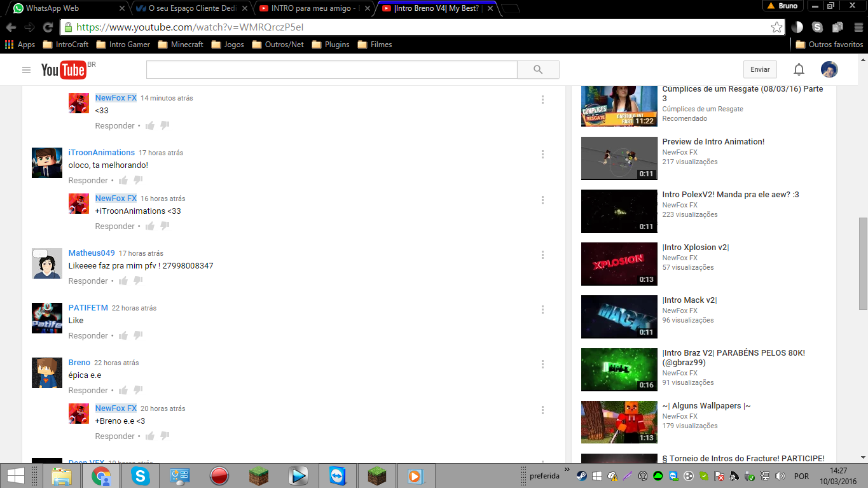Image resolution: width=868 pixels, height=488 pixels.
Task: Reload the page in Chrome
Action: click(x=48, y=27)
